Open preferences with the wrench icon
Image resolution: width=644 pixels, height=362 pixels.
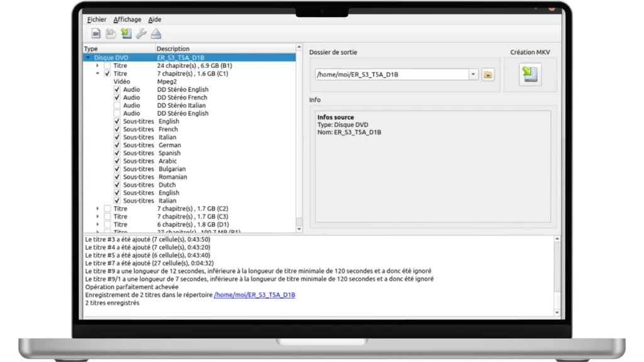pyautogui.click(x=141, y=34)
